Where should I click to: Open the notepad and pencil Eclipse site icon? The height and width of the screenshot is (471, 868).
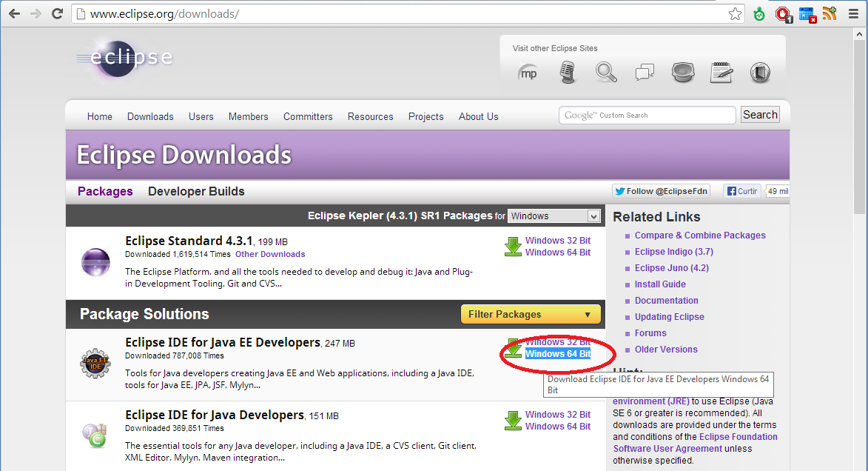721,73
